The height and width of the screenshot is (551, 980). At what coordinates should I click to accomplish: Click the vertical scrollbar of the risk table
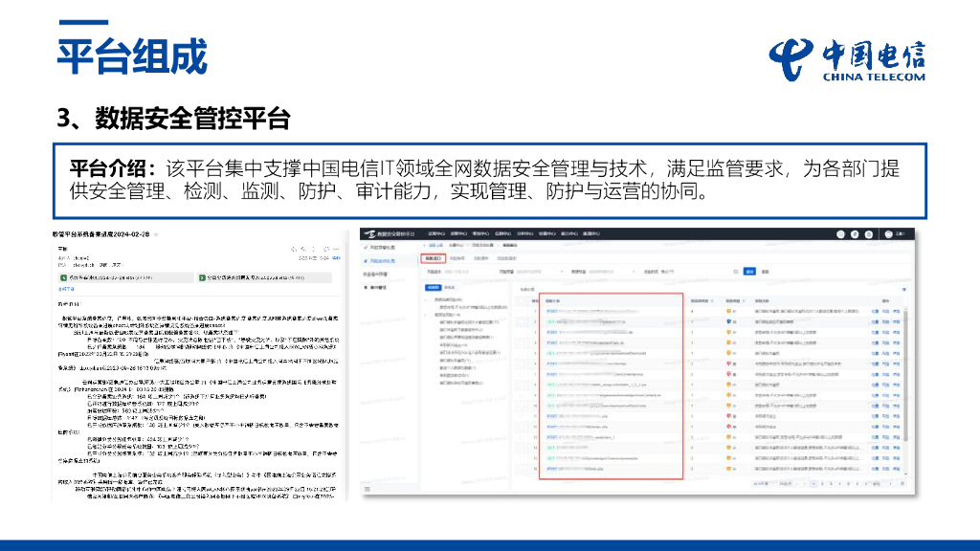pyautogui.click(x=906, y=375)
